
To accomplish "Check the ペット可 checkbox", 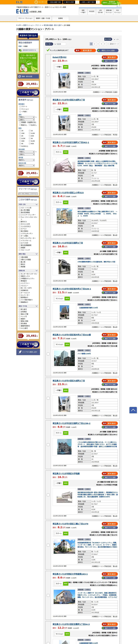I will click(x=20, y=317).
